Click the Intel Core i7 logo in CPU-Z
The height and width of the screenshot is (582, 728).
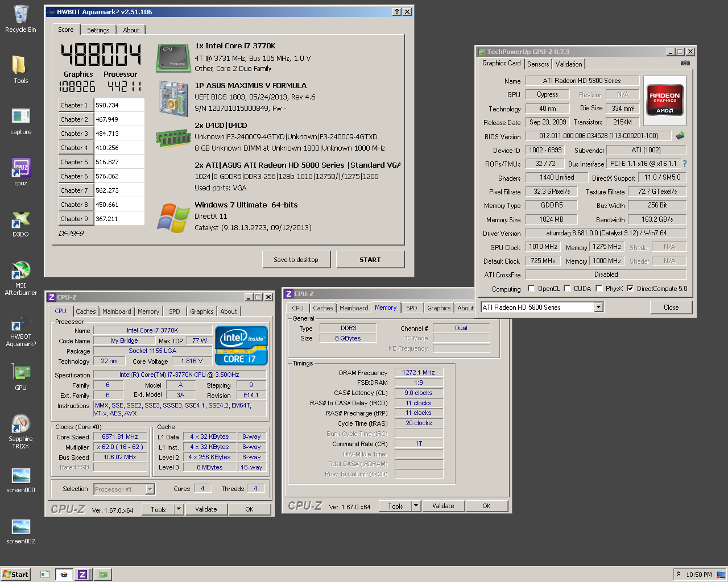click(x=241, y=345)
